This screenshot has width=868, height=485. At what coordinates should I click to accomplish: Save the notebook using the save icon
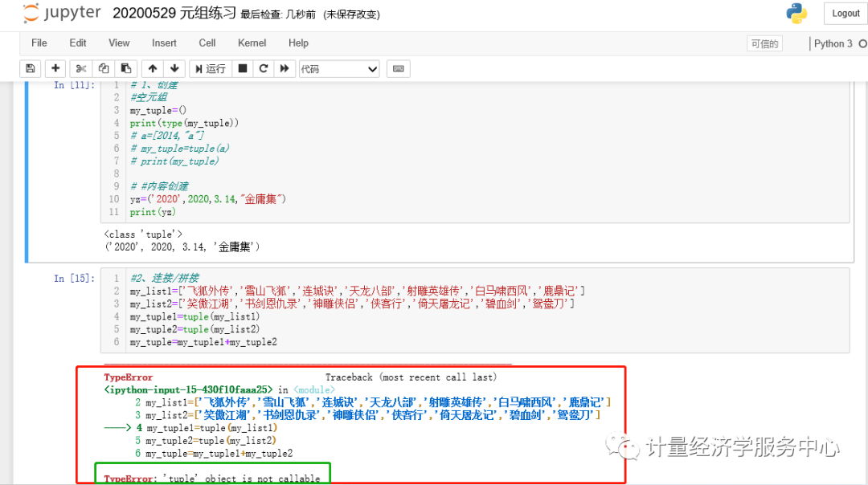coord(30,69)
